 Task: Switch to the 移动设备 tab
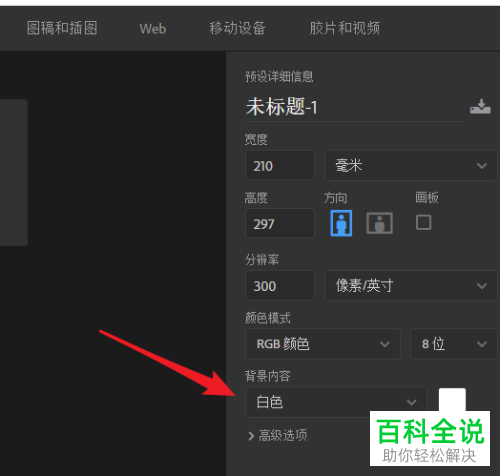tap(237, 28)
